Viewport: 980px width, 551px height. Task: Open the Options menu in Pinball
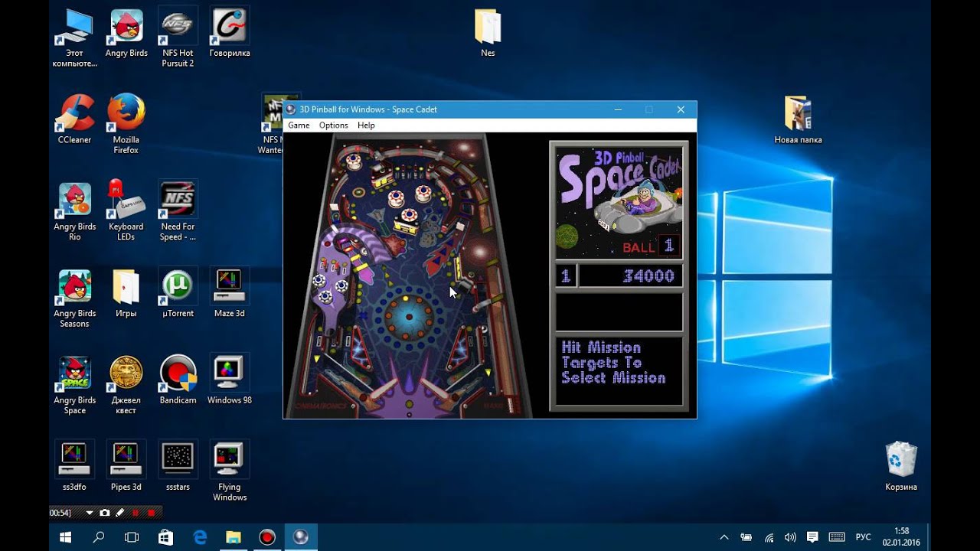coord(333,126)
